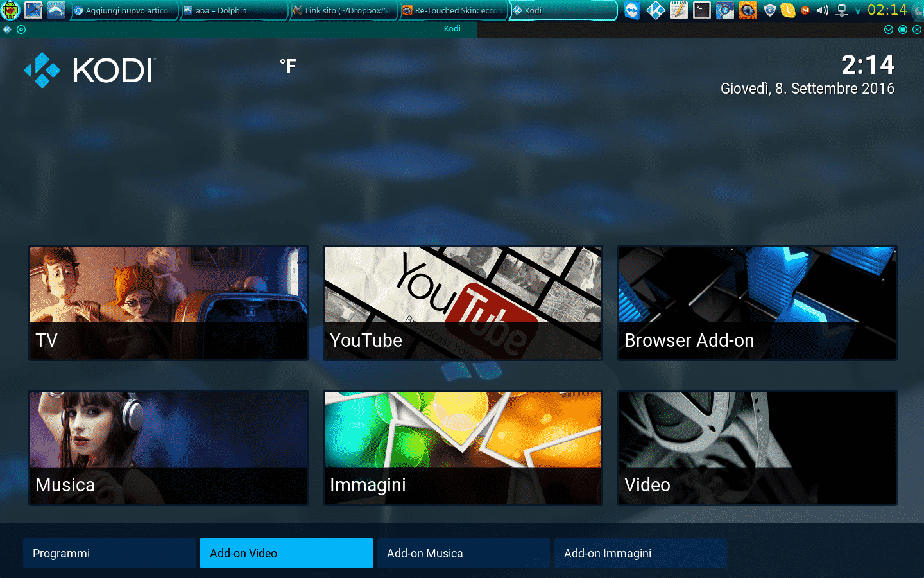Viewport: 924px width, 578px height.
Task: Expand hidden system tray icons arrow
Action: pyautogui.click(x=857, y=10)
